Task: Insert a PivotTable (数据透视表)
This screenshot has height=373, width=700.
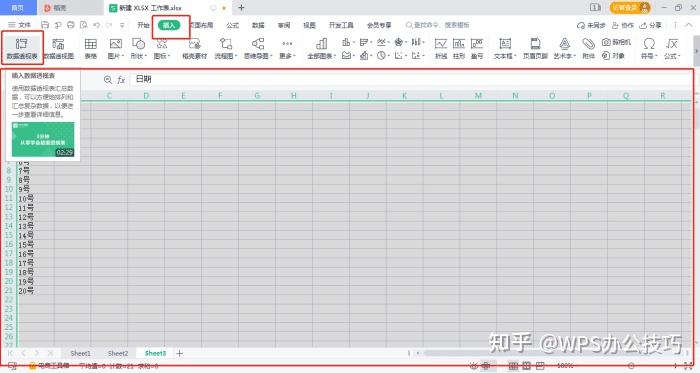Action: (21, 48)
